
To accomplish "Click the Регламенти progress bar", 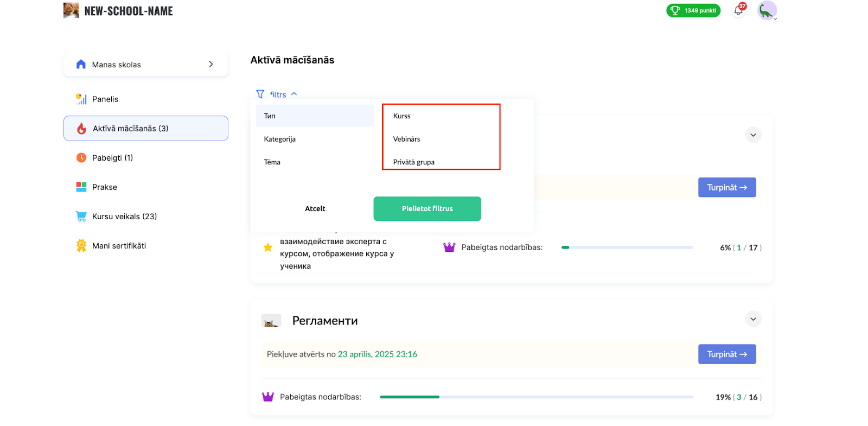I will (536, 397).
